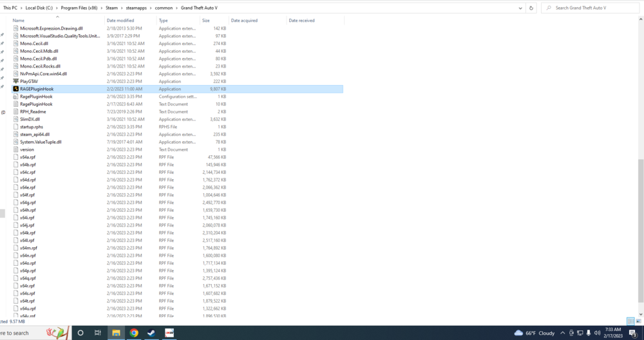644x340 pixels.
Task: Sort by the Date modified column
Action: [x=131, y=21]
